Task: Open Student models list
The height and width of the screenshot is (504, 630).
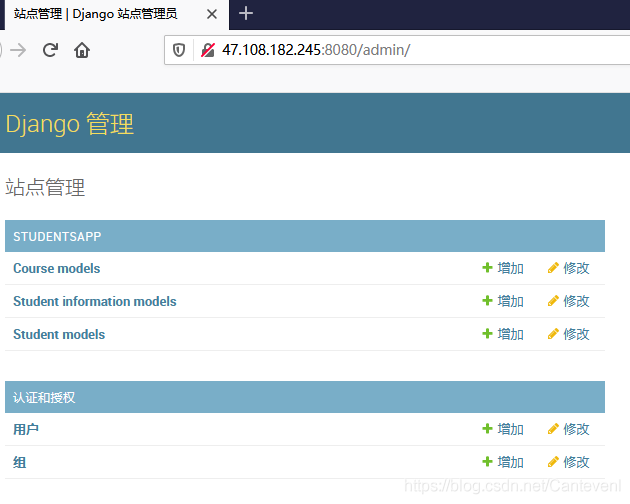Action: click(59, 334)
